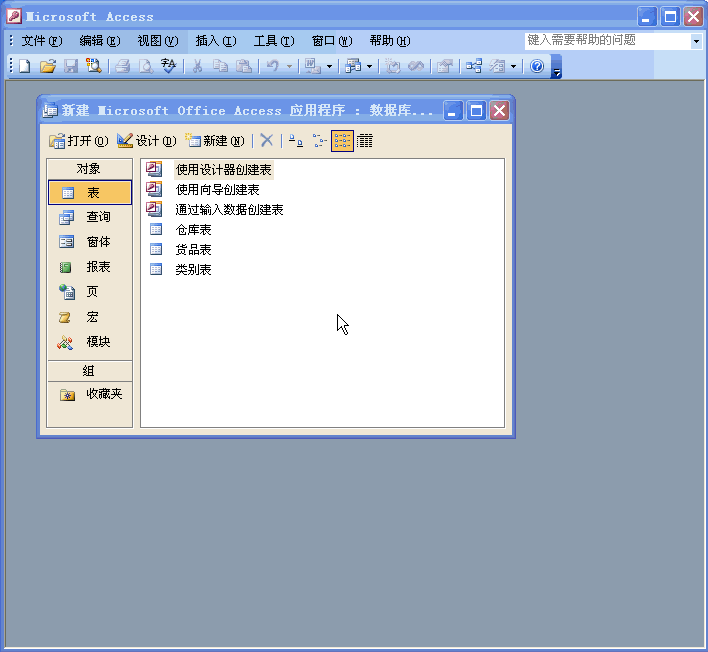Screen dimensions: 708x652
Task: Open the Relationships icon
Action: (474, 66)
